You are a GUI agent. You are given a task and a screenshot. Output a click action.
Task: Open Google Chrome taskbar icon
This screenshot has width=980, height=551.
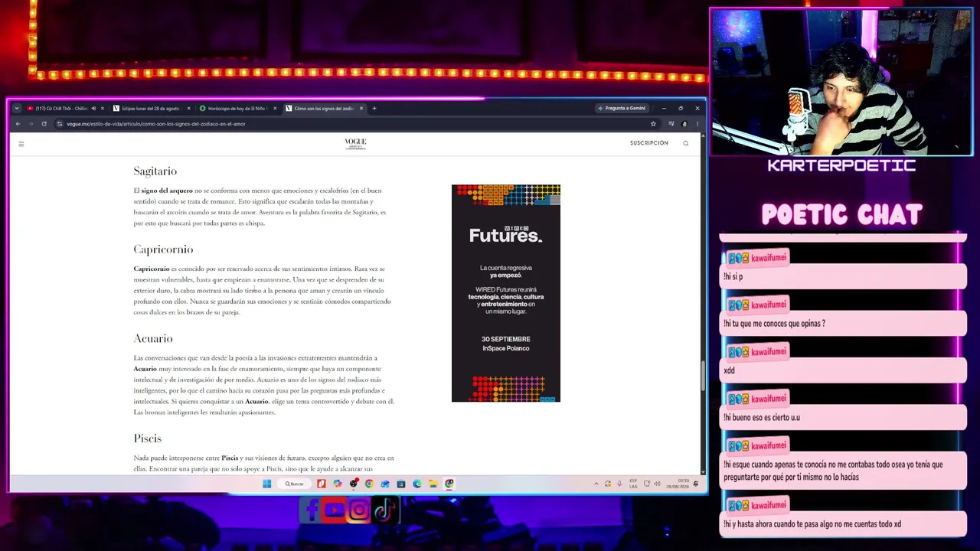pos(369,484)
